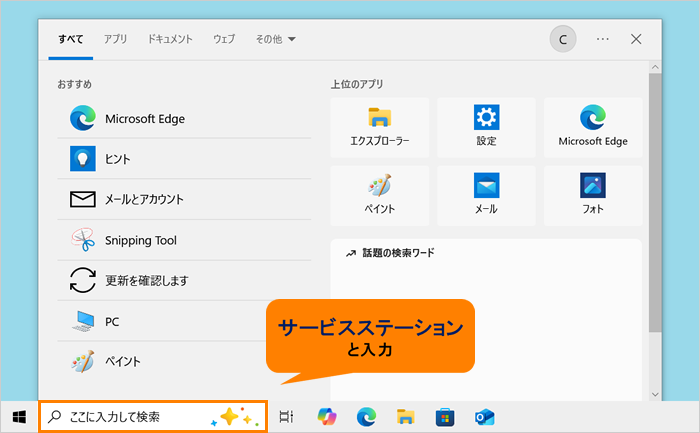Close the search panel
700x433 pixels.
(x=636, y=39)
